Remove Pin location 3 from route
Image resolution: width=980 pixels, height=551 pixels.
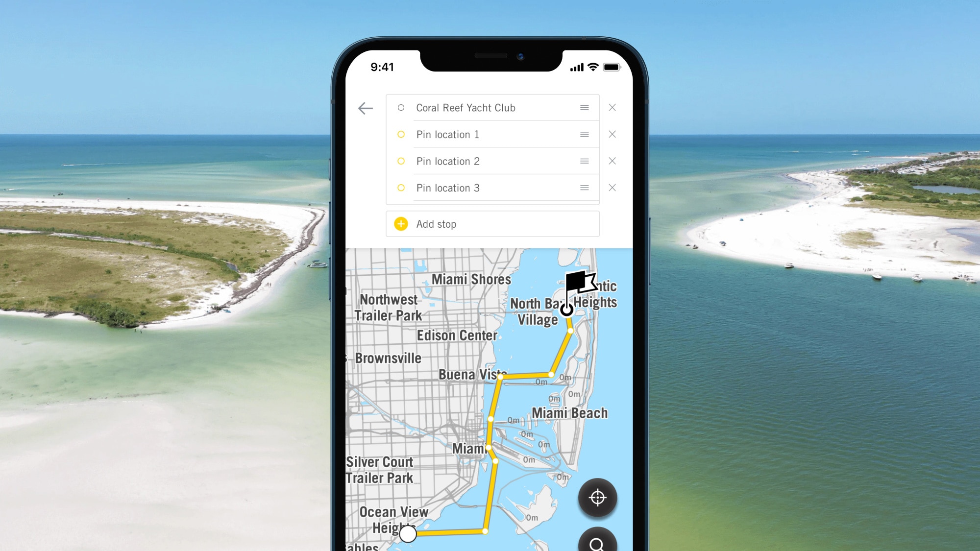click(612, 187)
